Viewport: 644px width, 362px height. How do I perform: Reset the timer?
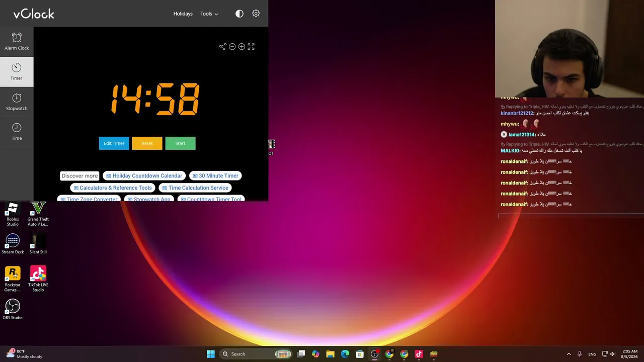point(147,143)
